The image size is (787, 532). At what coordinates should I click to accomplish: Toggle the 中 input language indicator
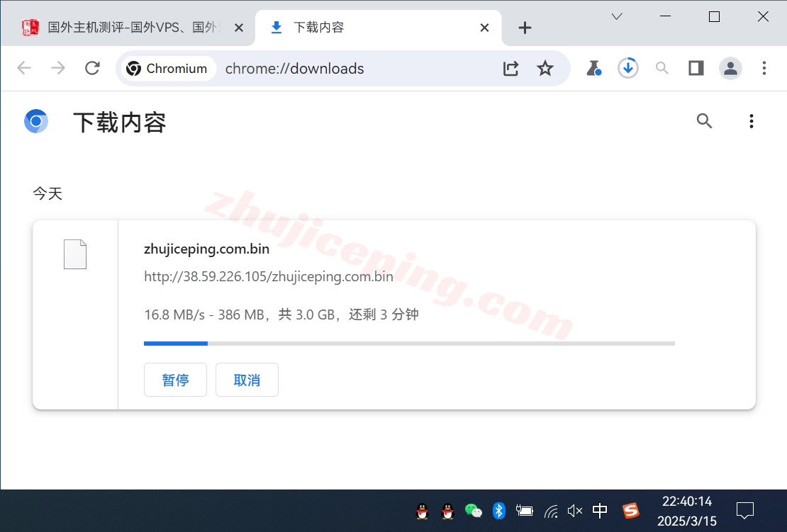(x=600, y=511)
